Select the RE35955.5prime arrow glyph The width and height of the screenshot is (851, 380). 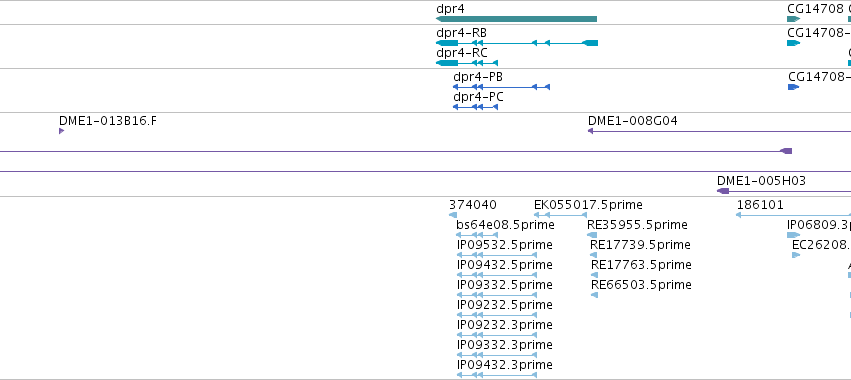592,235
